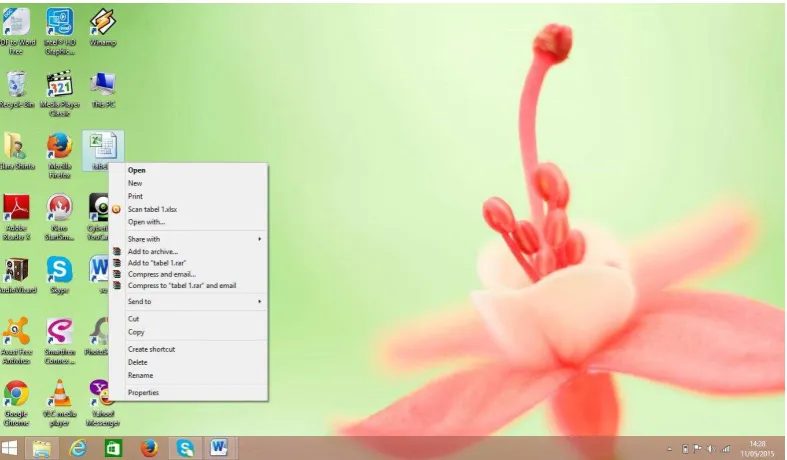Select the VLC media player desktop icon
The height and width of the screenshot is (460, 787).
point(60,403)
